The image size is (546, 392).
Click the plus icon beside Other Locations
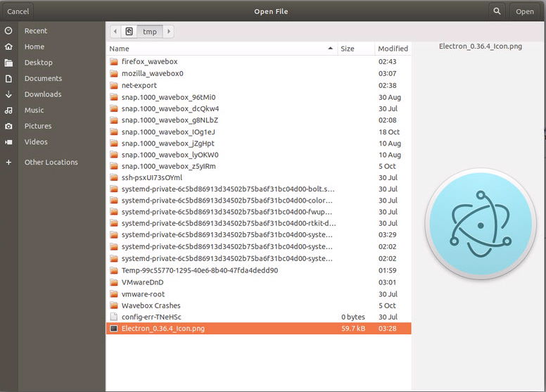[x=8, y=162]
